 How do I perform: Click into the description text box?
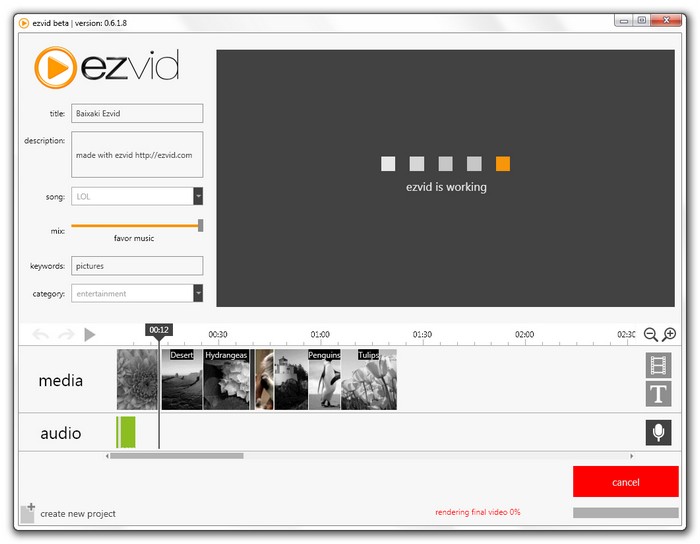pos(137,154)
